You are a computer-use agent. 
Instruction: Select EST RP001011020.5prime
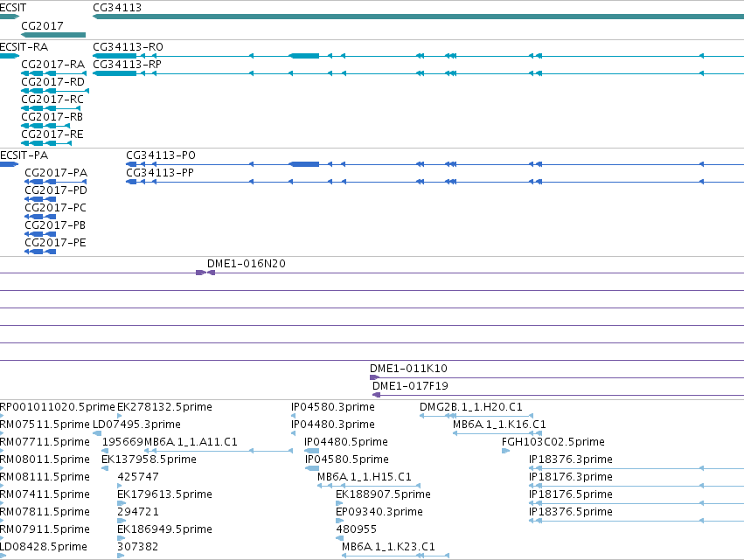pyautogui.click(x=58, y=407)
